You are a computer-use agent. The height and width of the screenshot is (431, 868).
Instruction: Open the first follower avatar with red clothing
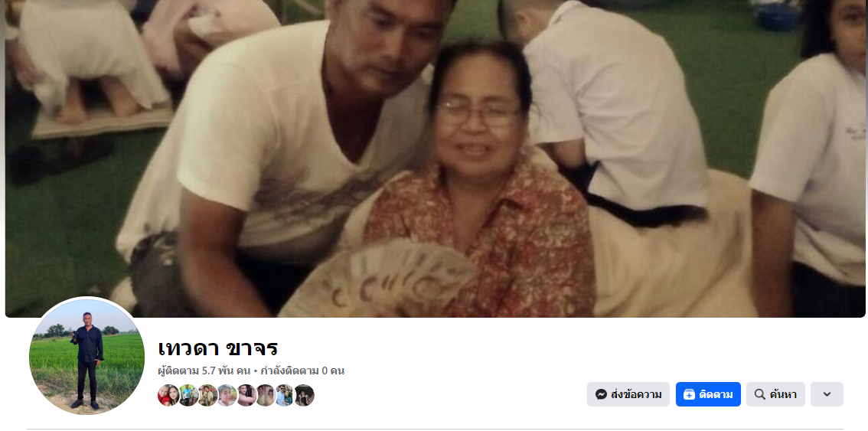[168, 395]
